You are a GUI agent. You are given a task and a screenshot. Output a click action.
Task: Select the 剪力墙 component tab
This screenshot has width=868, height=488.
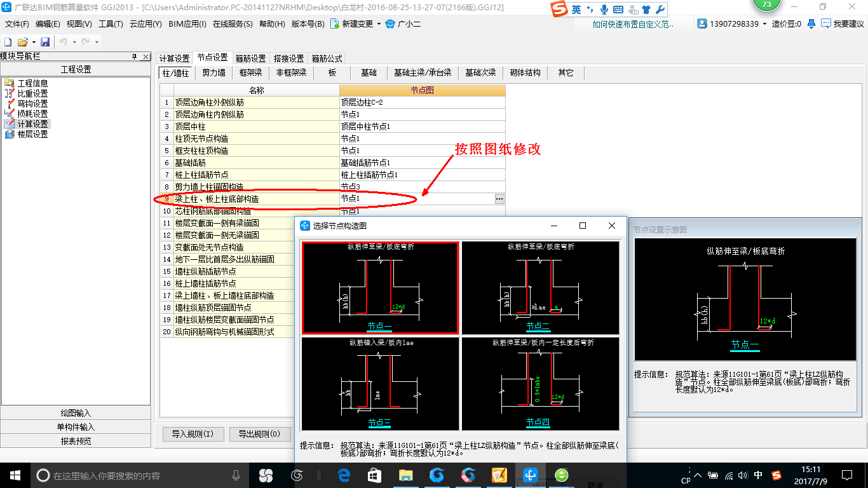pos(214,72)
